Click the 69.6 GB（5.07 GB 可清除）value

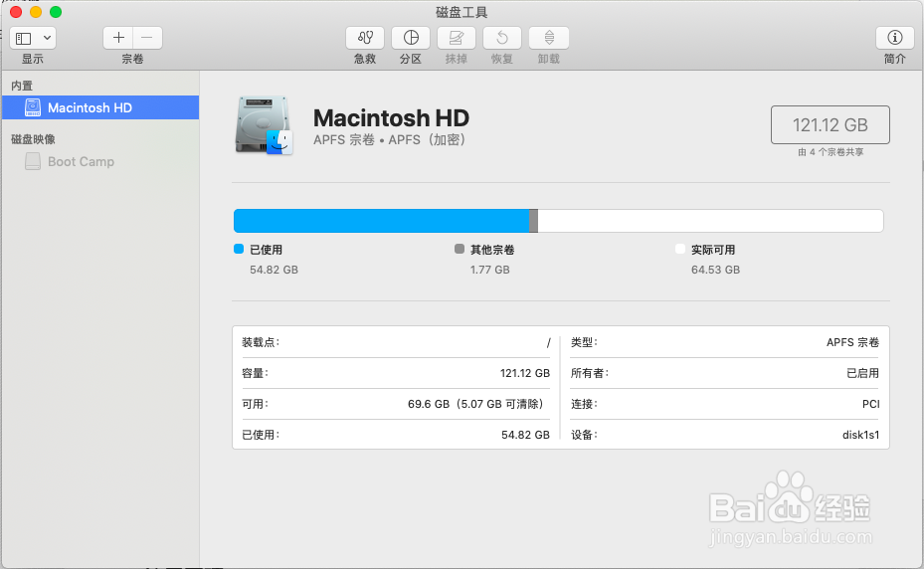(478, 404)
